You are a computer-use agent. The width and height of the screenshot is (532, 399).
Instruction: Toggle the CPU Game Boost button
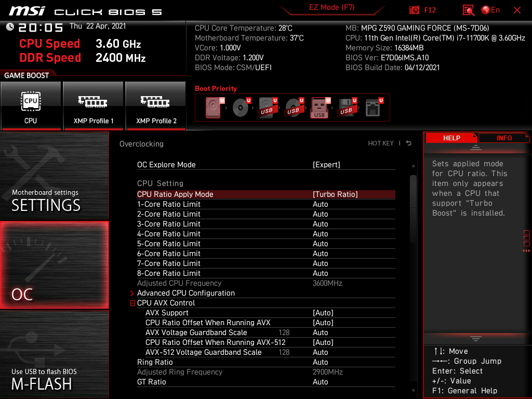(x=31, y=106)
